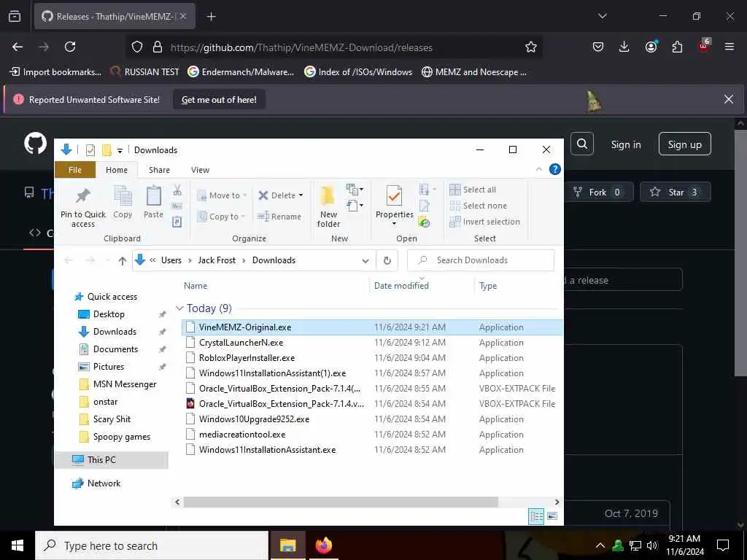Open Spoopy games folder in sidebar

coord(122,437)
